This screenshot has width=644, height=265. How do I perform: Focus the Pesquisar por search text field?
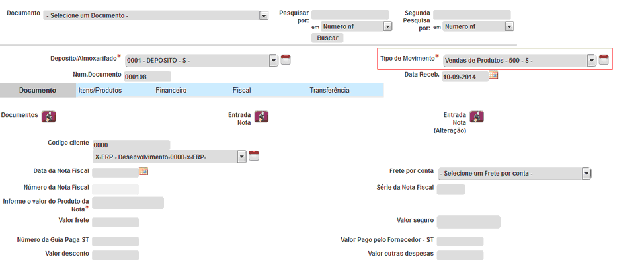(x=350, y=15)
